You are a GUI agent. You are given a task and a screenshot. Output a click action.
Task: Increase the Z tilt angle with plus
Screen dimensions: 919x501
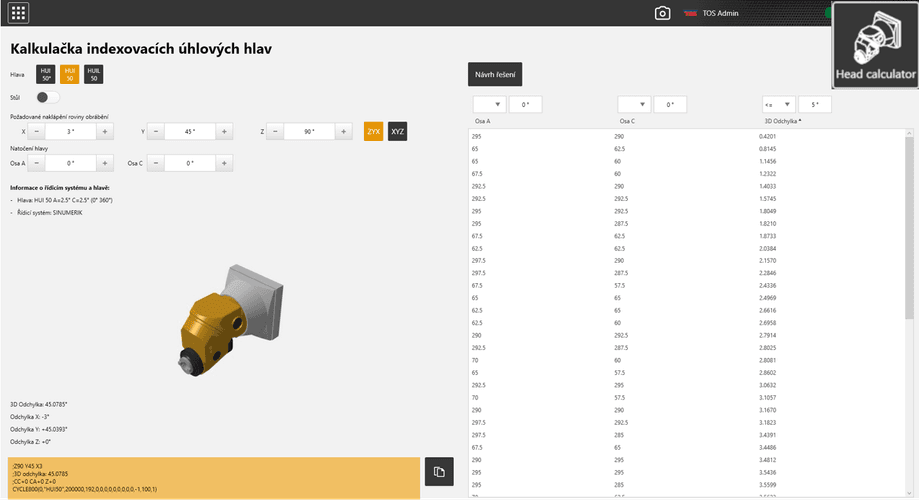point(343,131)
